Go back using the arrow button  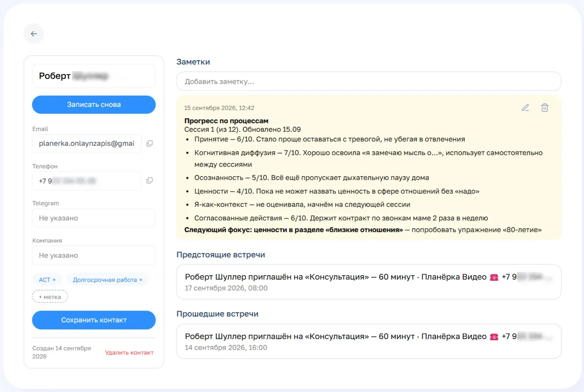coord(34,34)
